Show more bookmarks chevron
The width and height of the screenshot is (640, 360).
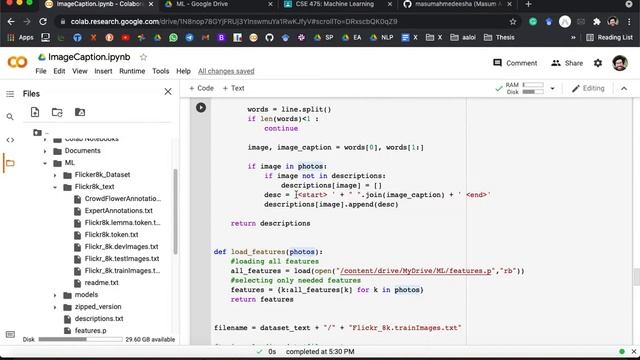coord(573,38)
